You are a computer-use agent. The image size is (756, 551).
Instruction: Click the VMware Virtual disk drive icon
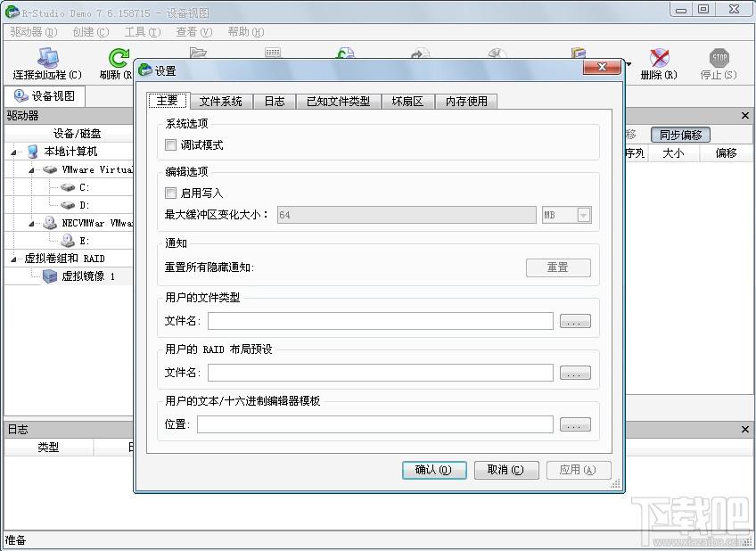click(x=50, y=169)
